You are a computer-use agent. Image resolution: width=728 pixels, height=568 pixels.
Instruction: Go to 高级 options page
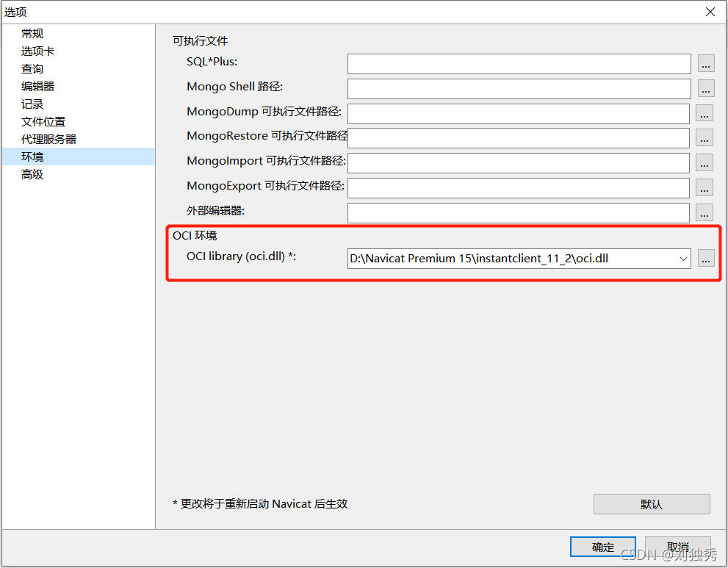point(32,174)
